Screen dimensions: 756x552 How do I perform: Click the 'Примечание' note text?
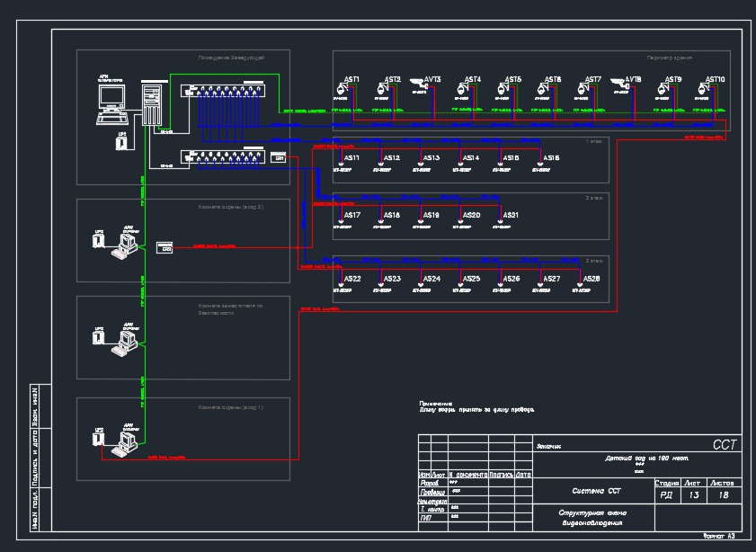point(436,404)
